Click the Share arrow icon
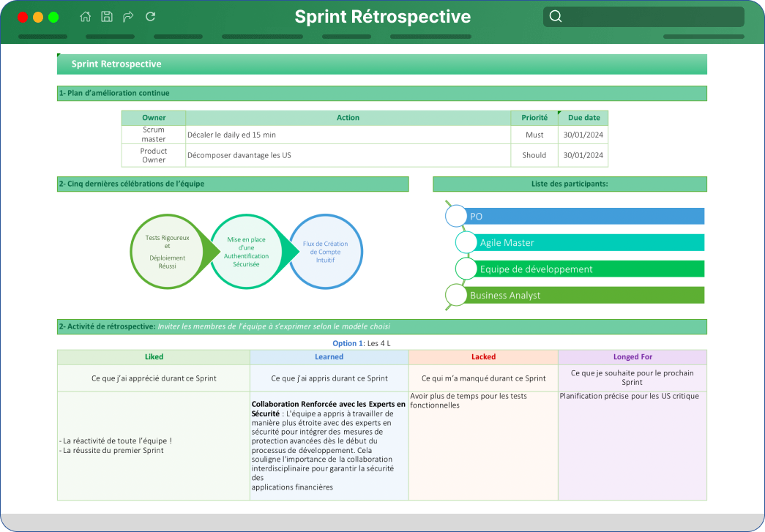765x532 pixels. [x=128, y=17]
